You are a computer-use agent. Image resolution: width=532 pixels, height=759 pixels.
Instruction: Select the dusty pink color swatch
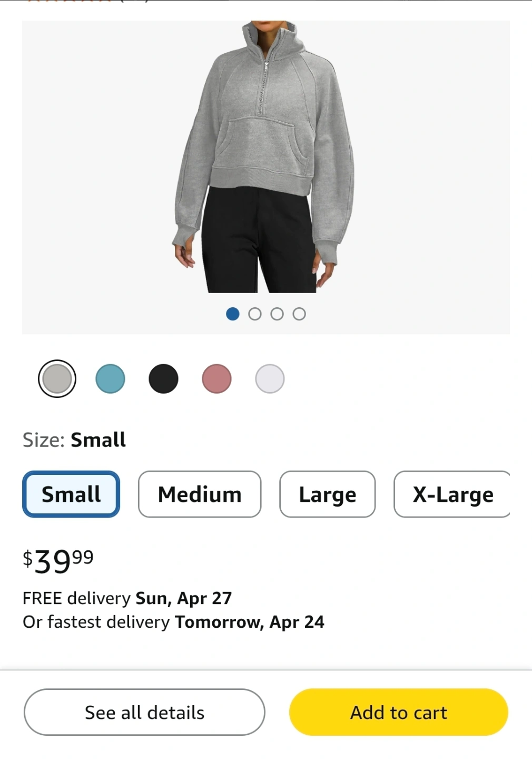(x=216, y=378)
